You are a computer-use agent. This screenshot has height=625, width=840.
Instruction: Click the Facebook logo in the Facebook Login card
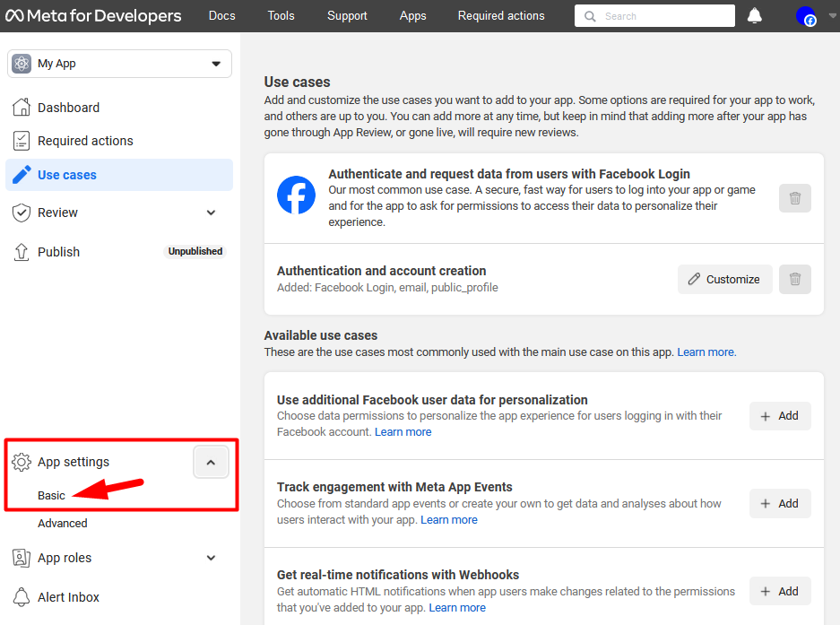[296, 195]
